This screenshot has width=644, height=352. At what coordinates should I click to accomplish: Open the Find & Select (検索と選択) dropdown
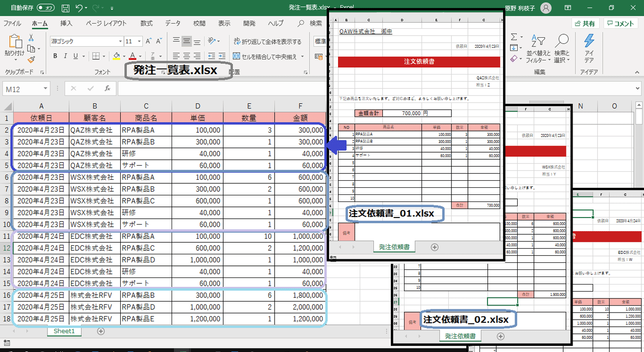click(562, 48)
